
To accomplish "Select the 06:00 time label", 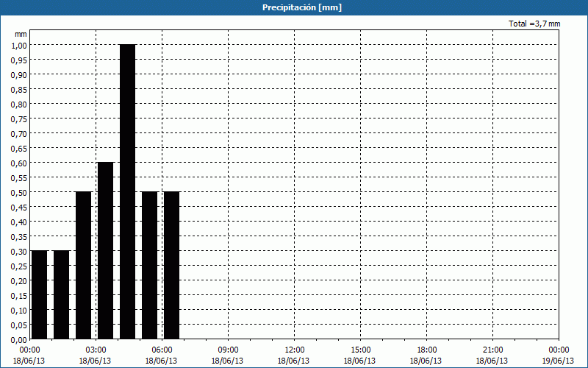I will (162, 350).
